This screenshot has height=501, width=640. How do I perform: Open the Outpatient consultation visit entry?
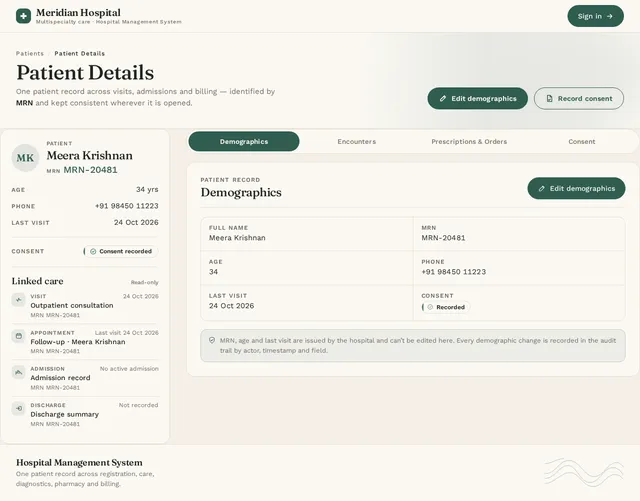click(x=85, y=306)
